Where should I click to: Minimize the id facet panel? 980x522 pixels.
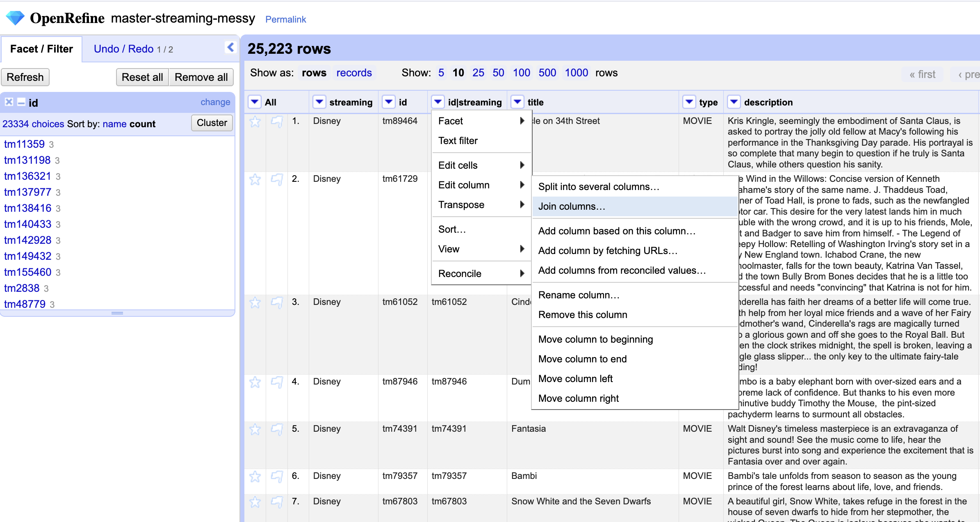pos(21,102)
